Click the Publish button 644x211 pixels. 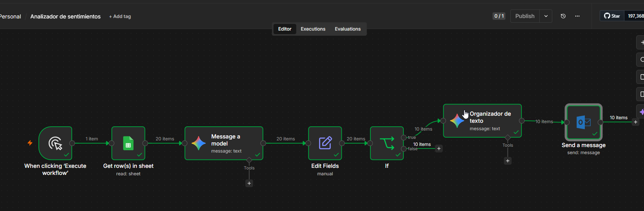coord(525,16)
